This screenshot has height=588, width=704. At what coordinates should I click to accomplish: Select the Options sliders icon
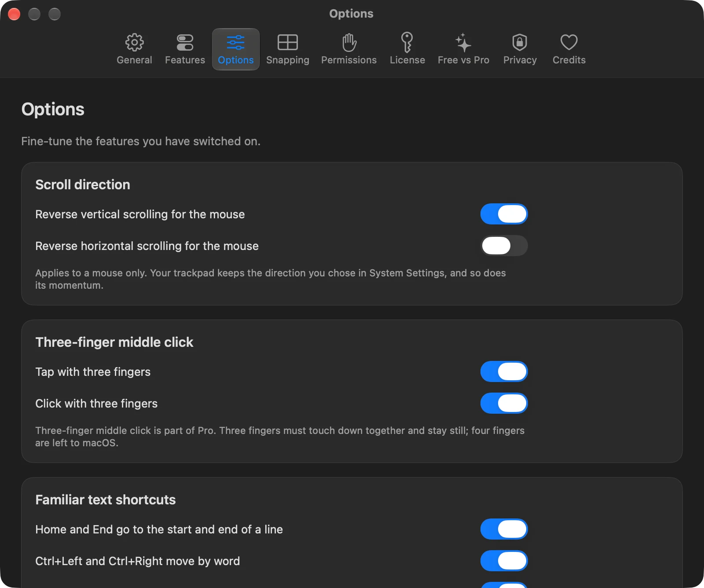[x=235, y=42]
